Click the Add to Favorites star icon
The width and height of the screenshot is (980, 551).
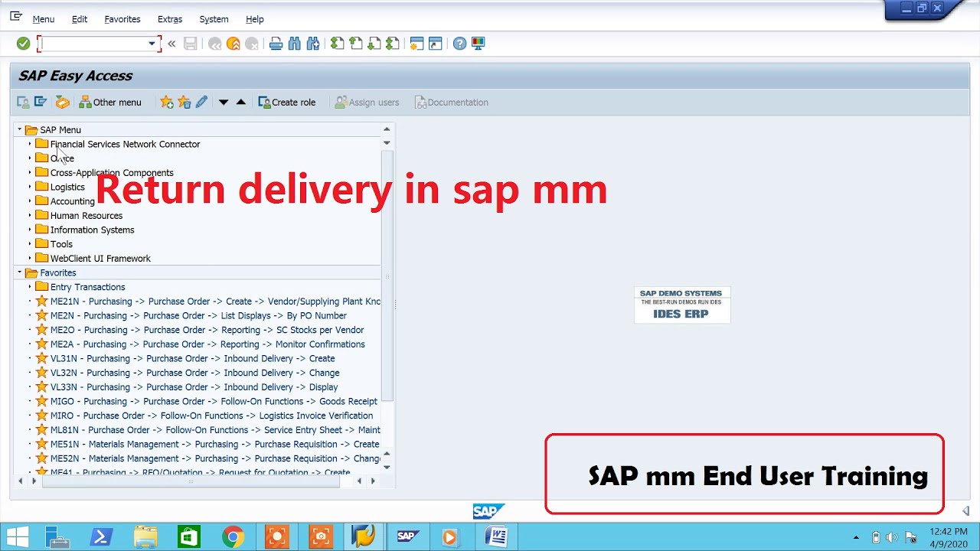point(167,102)
